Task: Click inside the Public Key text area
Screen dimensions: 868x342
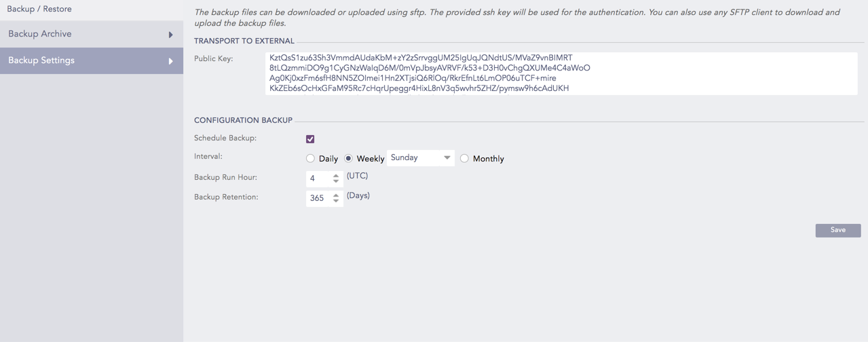Action: (x=561, y=73)
